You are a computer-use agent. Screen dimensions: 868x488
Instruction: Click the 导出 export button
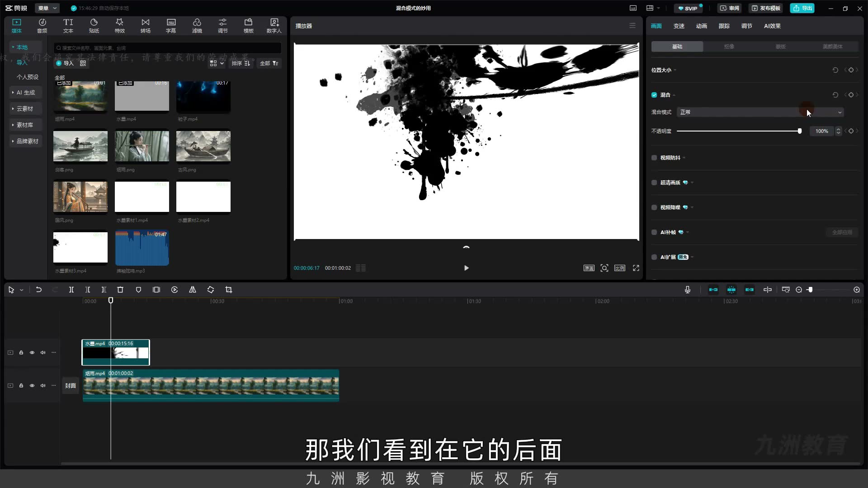pos(802,8)
